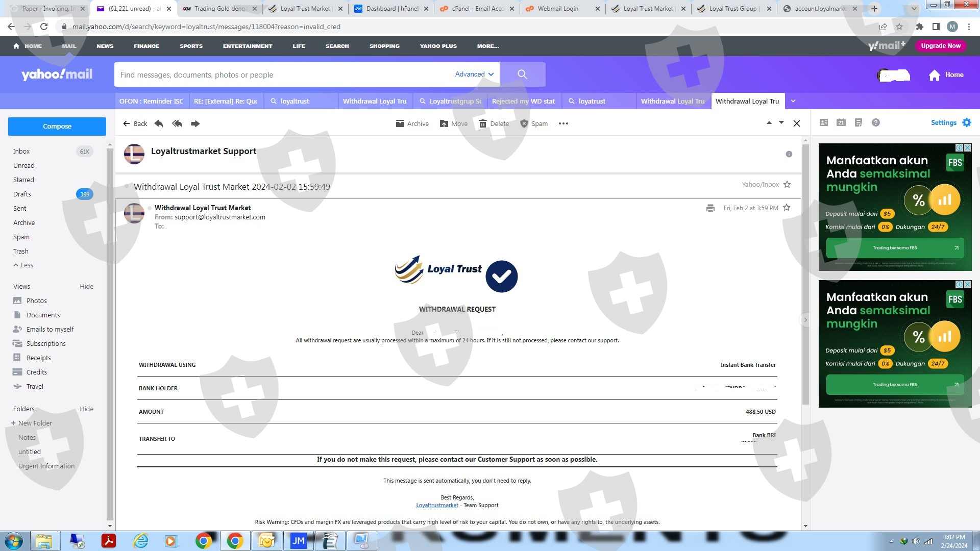
Task: Open Settings gear icon
Action: [x=966, y=122]
